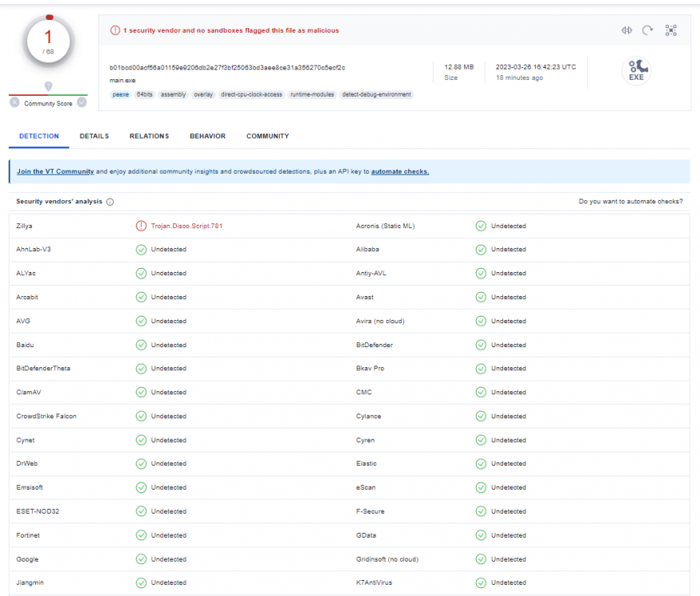Click the direct-cpu-clock-access tag
The image size is (700, 596).
[251, 94]
